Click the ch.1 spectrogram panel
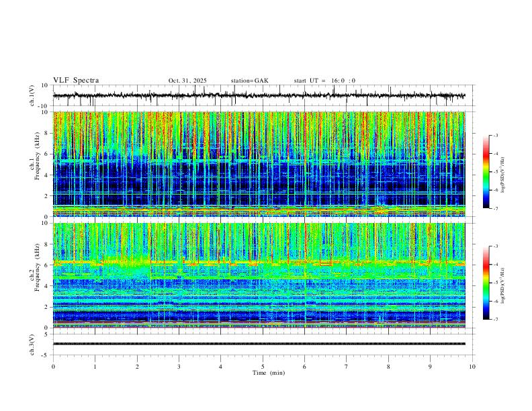 259,164
